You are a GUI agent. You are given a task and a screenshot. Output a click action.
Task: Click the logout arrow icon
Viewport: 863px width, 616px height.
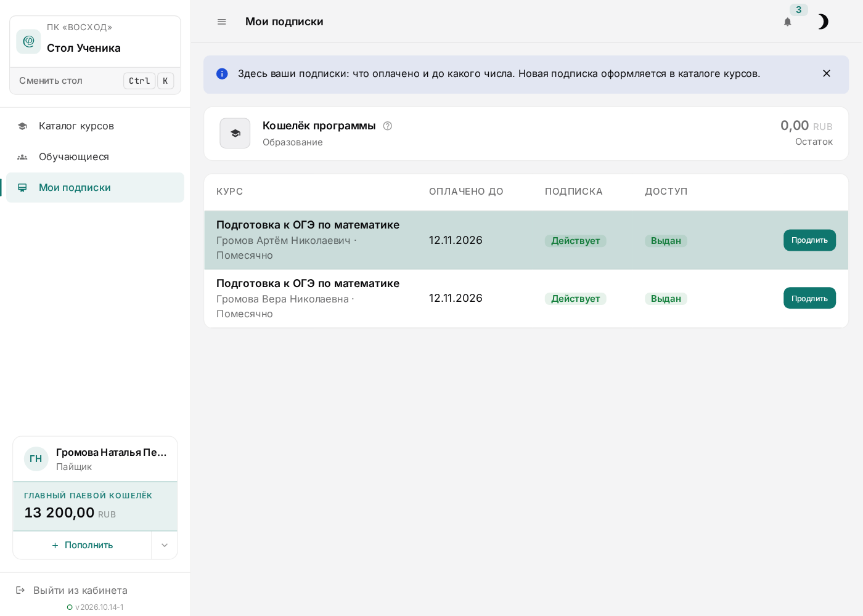pyautogui.click(x=20, y=590)
